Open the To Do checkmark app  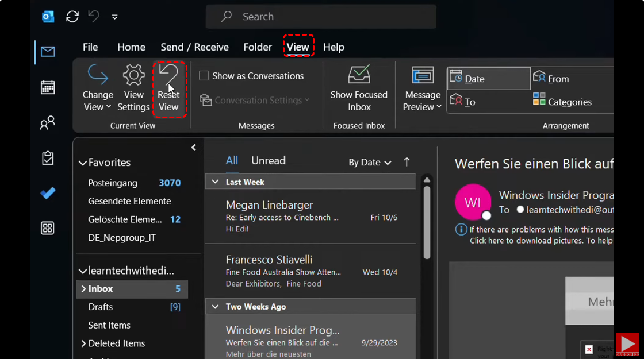48,193
